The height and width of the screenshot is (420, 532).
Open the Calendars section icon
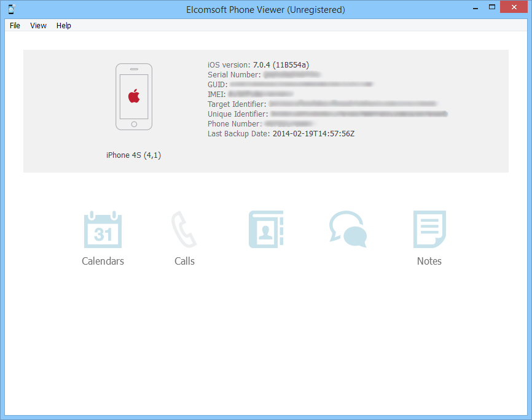pyautogui.click(x=103, y=229)
